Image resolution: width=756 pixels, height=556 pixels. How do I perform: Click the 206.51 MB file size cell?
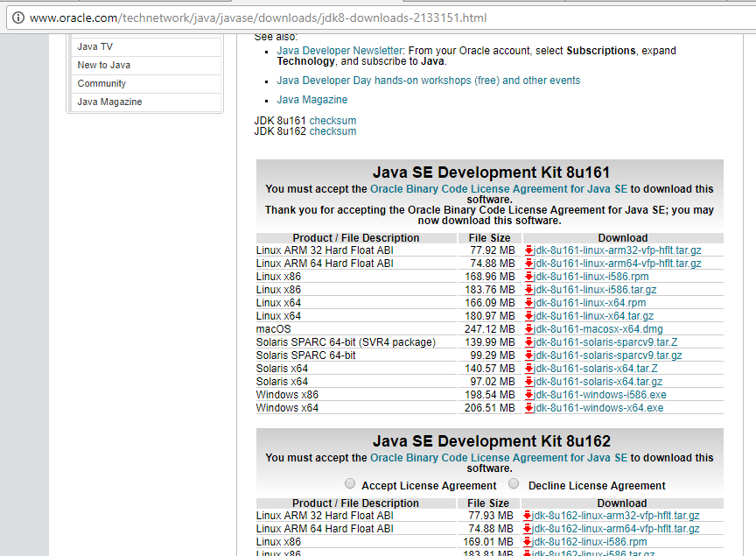coord(490,408)
